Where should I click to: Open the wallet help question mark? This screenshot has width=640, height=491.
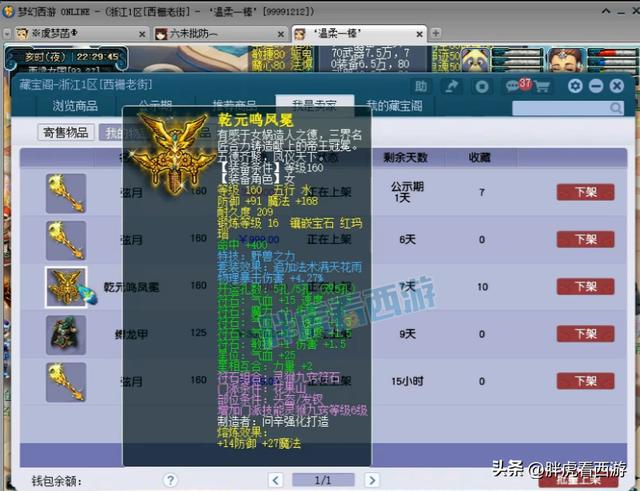[170, 480]
